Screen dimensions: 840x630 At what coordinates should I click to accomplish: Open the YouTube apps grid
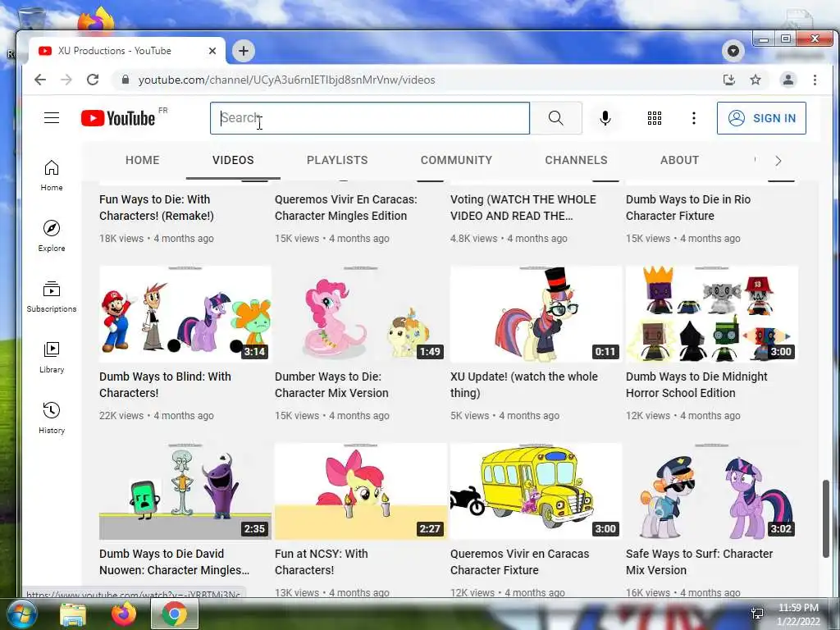point(654,118)
